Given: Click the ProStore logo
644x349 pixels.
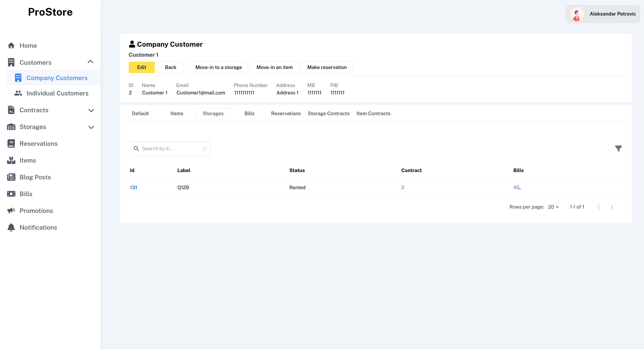Looking at the screenshot, I should point(50,12).
